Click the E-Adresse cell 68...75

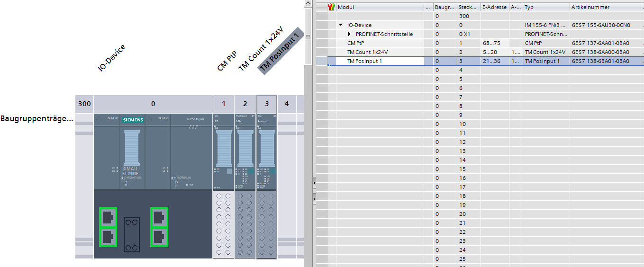495,43
